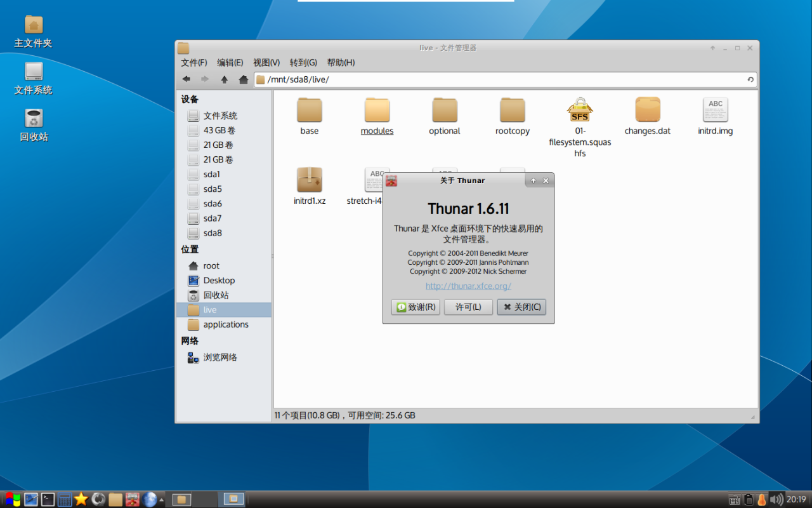Go to the parent folder with up arrow
812x508 pixels.
(224, 79)
